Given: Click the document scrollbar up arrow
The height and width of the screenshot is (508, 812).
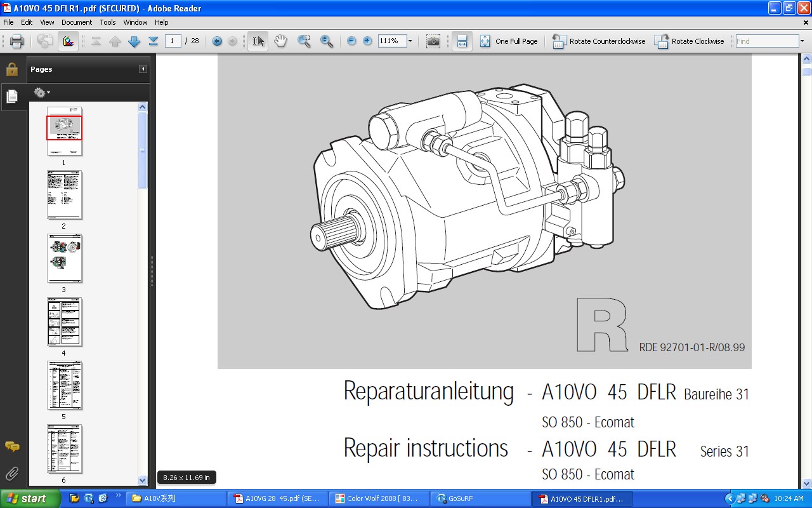Looking at the screenshot, I should click(x=807, y=59).
